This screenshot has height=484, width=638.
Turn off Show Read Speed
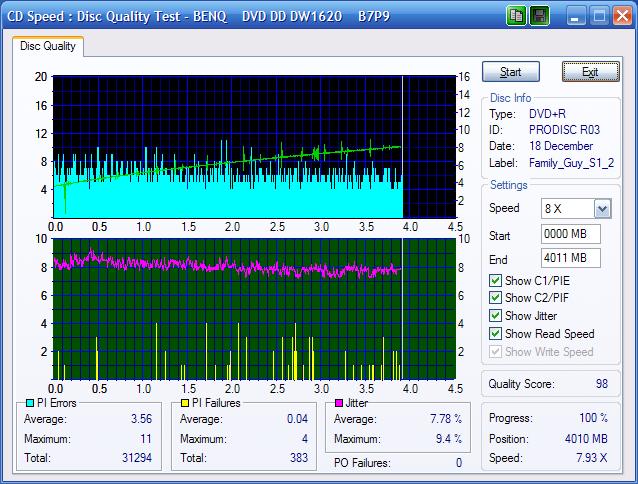click(x=496, y=334)
